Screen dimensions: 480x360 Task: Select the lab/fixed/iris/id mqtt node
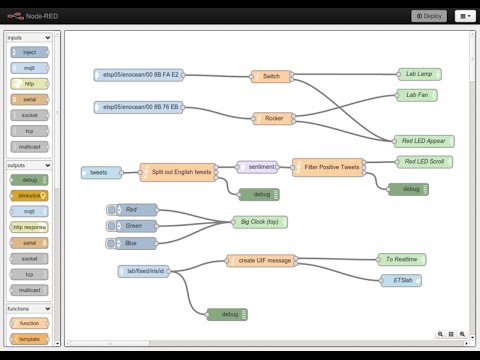[x=144, y=271]
